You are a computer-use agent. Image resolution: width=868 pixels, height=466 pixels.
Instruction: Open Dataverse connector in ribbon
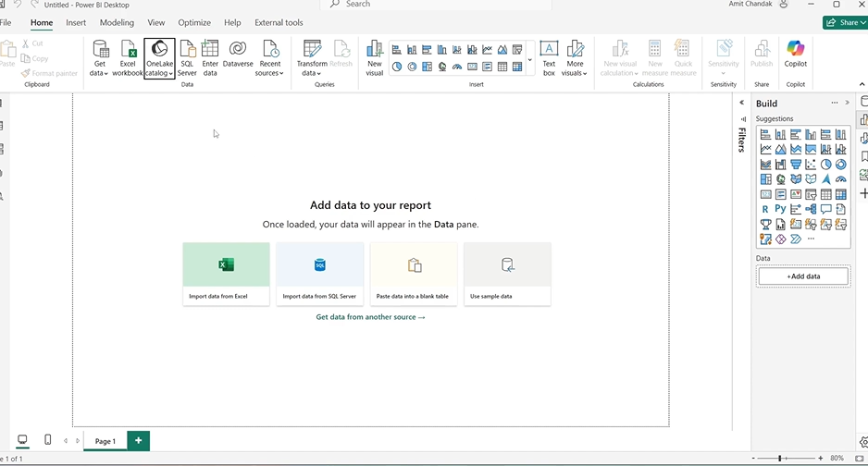pos(238,55)
